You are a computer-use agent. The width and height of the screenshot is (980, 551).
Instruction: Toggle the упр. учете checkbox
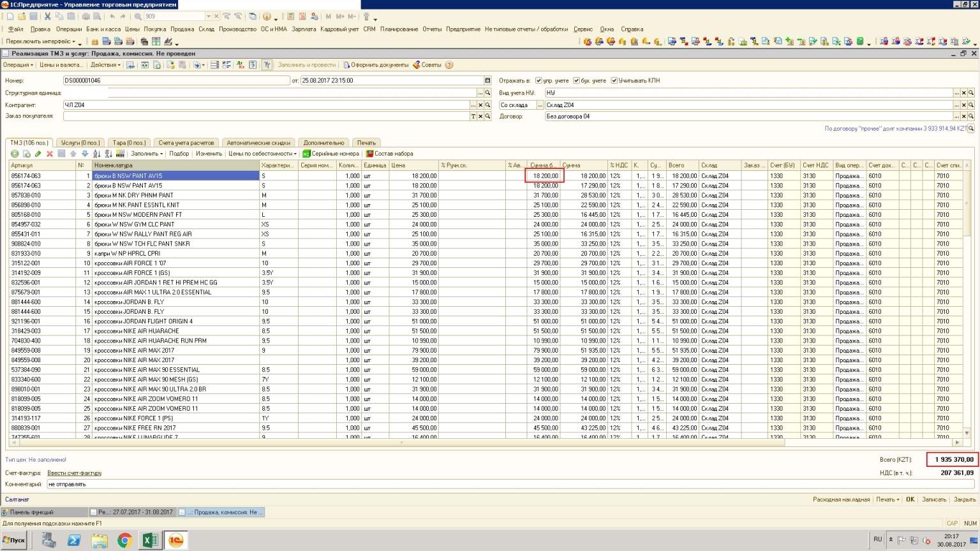click(x=538, y=80)
